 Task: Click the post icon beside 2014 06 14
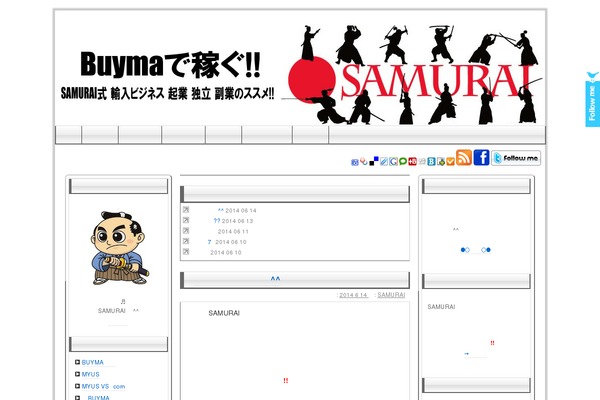pyautogui.click(x=186, y=210)
